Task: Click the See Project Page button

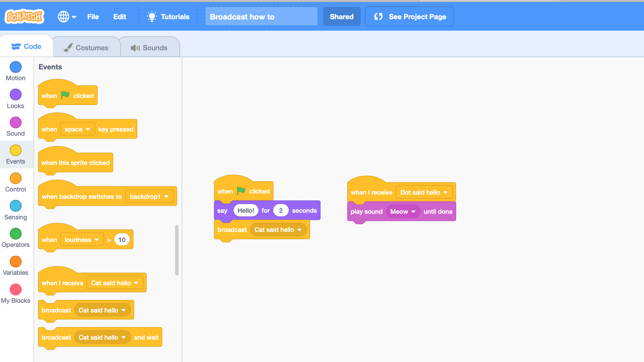Action: 409,16
